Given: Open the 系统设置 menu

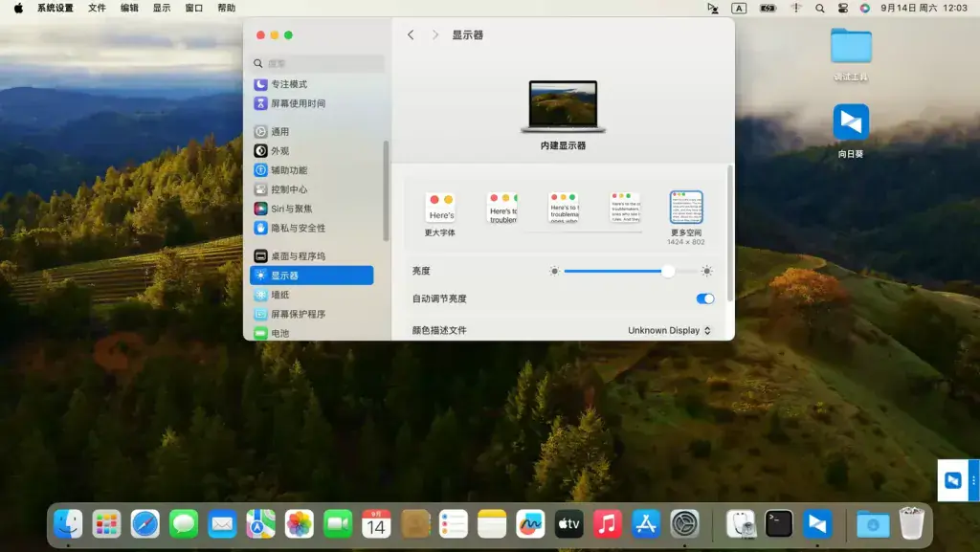Looking at the screenshot, I should (55, 8).
